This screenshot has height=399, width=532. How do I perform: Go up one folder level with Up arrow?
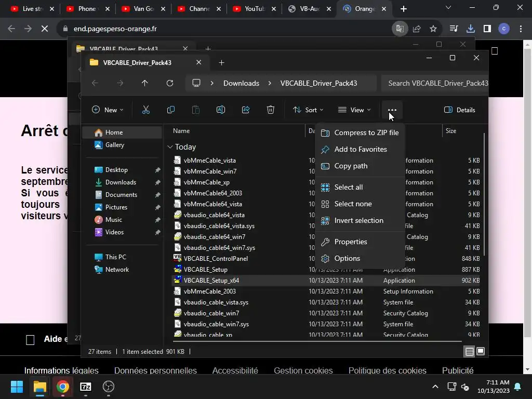pos(144,83)
